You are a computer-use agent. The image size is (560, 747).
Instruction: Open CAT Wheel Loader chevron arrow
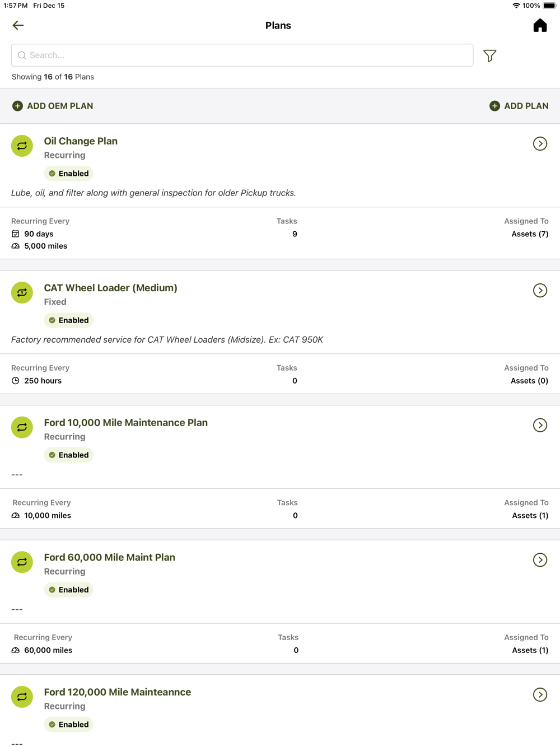[540, 291]
